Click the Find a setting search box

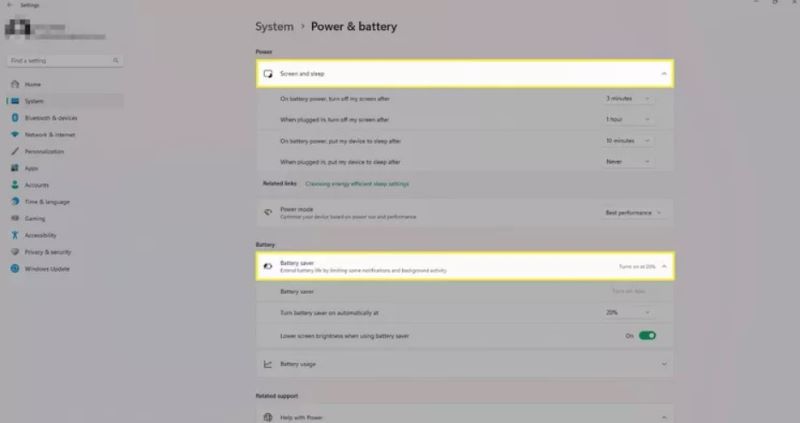click(x=60, y=62)
